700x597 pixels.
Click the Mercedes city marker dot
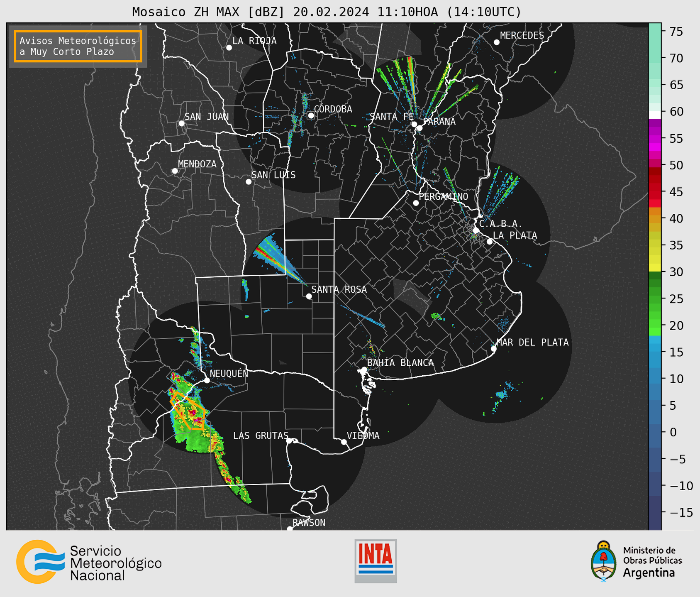[497, 42]
